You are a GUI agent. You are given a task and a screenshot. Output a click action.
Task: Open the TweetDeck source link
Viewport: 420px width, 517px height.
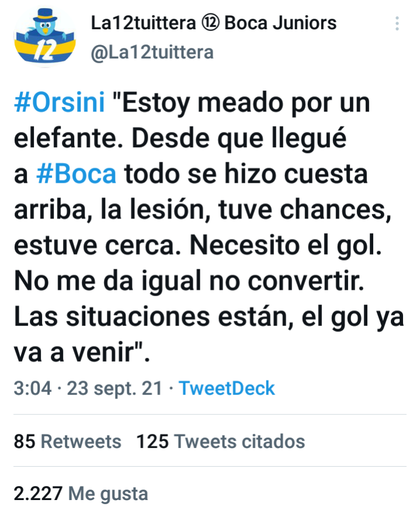click(x=227, y=388)
